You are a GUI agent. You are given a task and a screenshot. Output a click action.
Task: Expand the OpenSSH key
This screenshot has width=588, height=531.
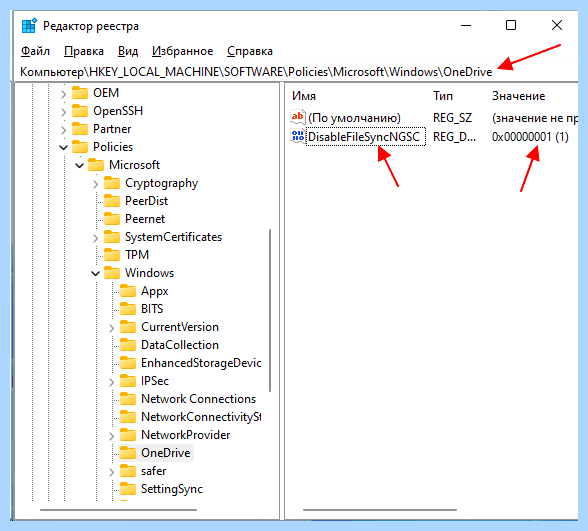[x=63, y=112]
